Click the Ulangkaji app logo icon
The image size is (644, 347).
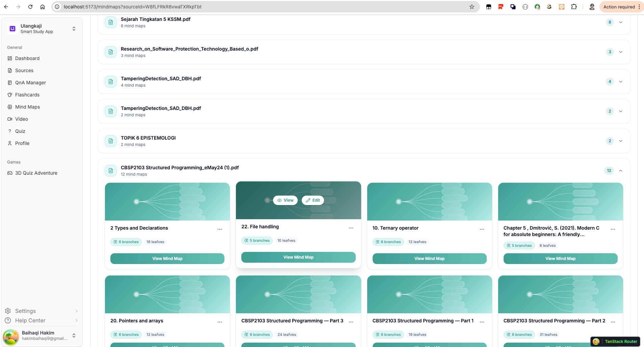coord(12,29)
